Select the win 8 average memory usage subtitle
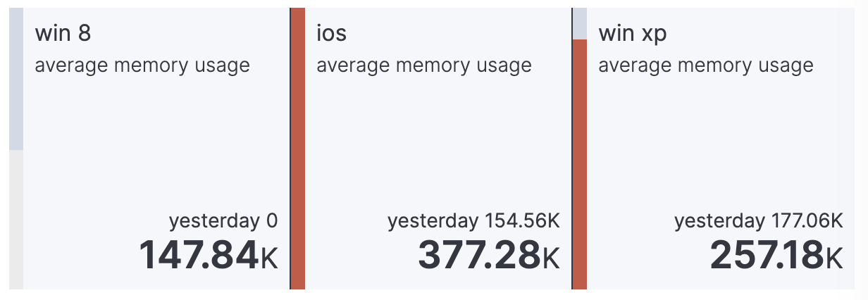Viewport: 868px width, 300px height. coord(142,65)
